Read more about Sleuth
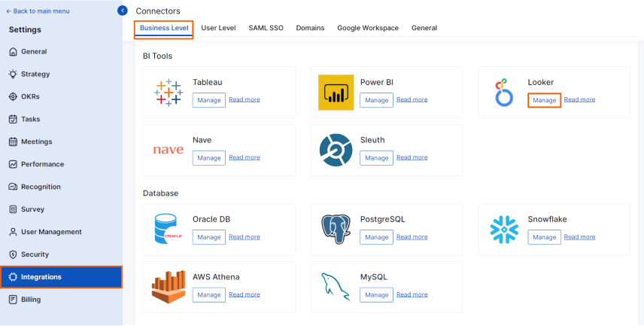The image size is (644, 326). click(x=412, y=157)
